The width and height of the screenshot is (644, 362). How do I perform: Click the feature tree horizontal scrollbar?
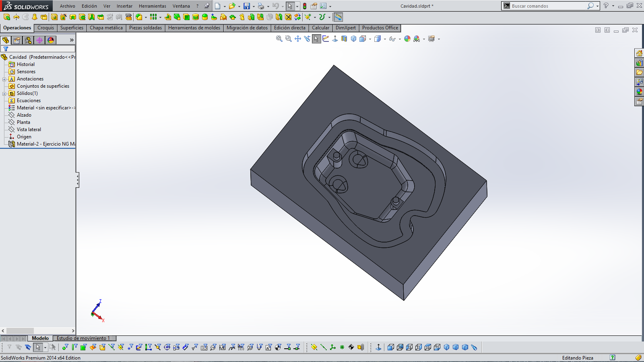pos(38,331)
